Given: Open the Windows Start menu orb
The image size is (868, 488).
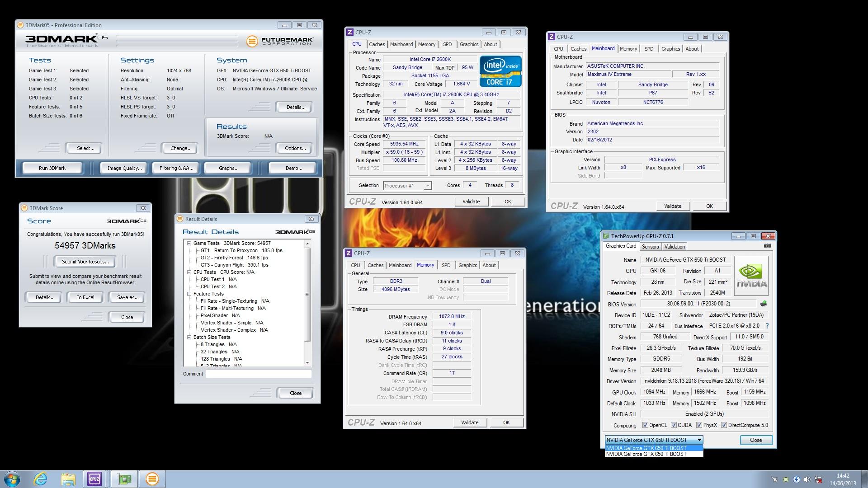Looking at the screenshot, I should [12, 479].
